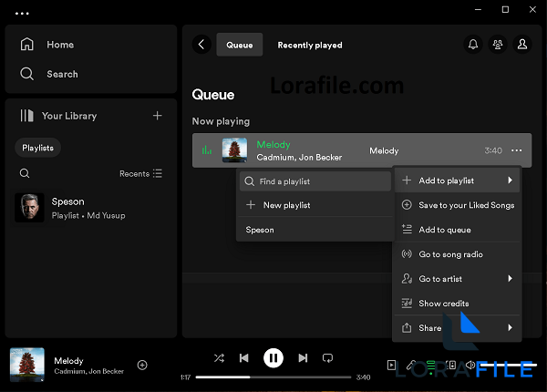The image size is (547, 392).
Task: Create a new playlist with plus icon
Action: click(x=158, y=116)
